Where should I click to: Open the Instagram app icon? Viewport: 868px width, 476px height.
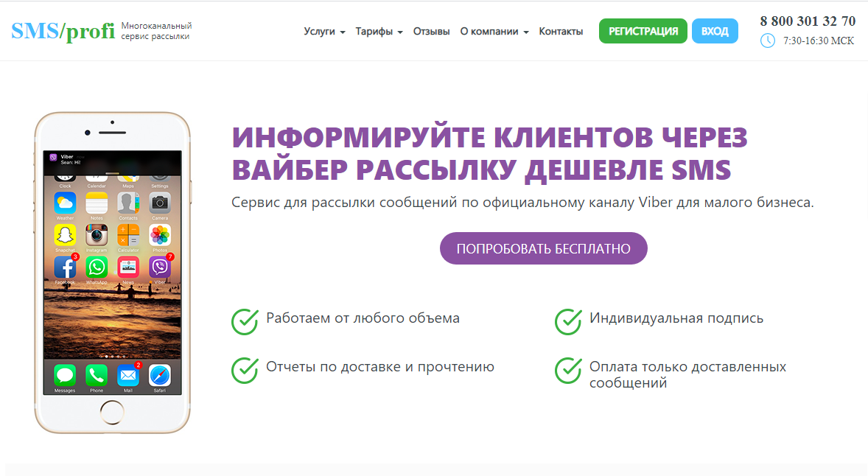pyautogui.click(x=96, y=235)
